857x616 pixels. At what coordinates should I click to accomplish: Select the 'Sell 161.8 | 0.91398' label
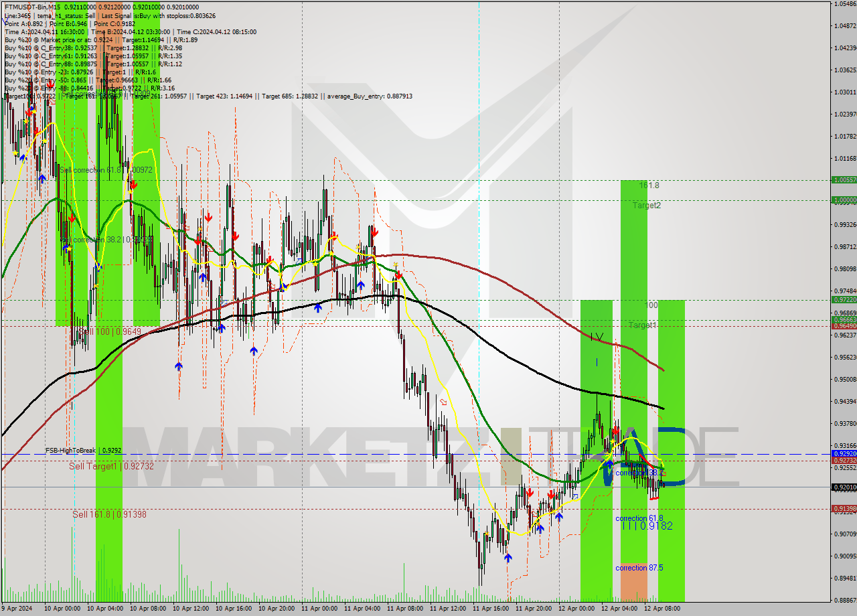click(x=109, y=514)
